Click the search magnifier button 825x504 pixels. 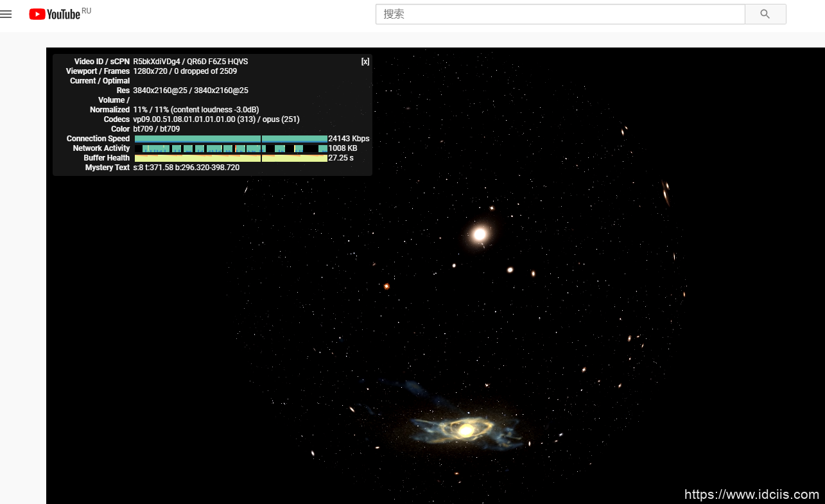pyautogui.click(x=765, y=14)
